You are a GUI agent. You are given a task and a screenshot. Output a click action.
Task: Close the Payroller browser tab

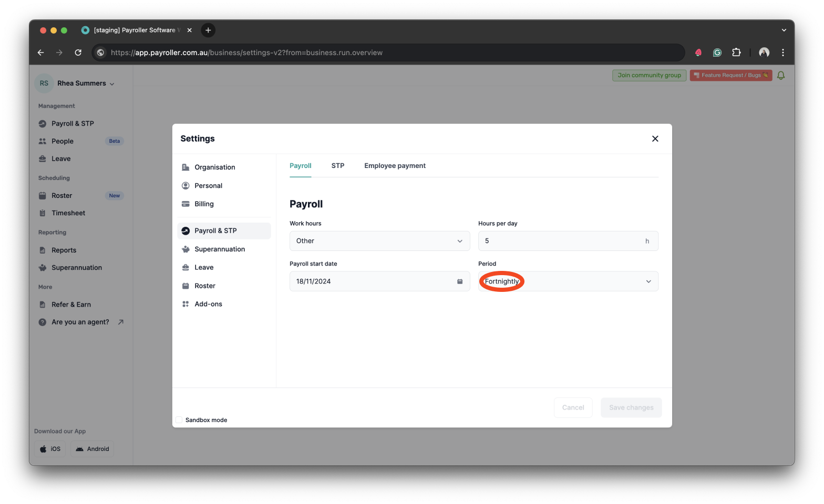coord(190,30)
